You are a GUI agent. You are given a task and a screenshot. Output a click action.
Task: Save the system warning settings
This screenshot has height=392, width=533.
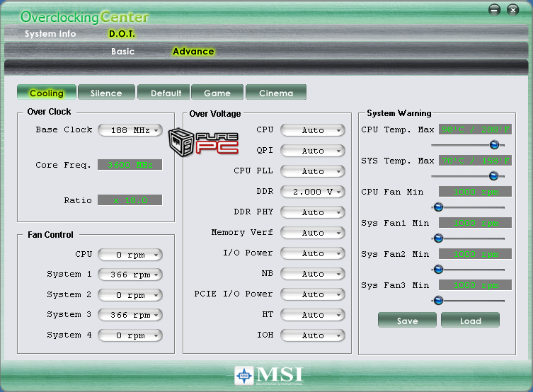point(407,321)
